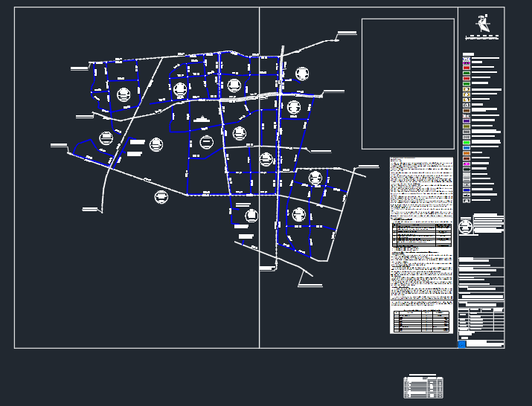Select the leftmost circular parcel marker on map
This screenshot has width=532, height=406.
pos(106,138)
